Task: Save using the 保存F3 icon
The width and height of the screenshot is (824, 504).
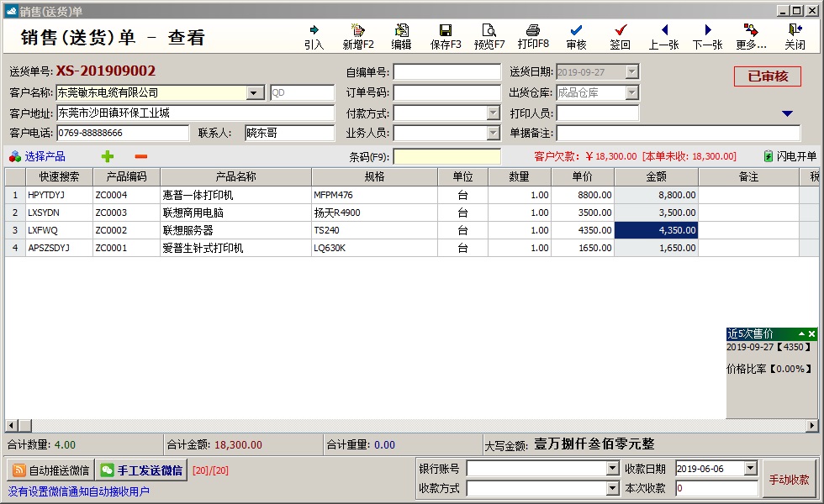Action: [446, 31]
